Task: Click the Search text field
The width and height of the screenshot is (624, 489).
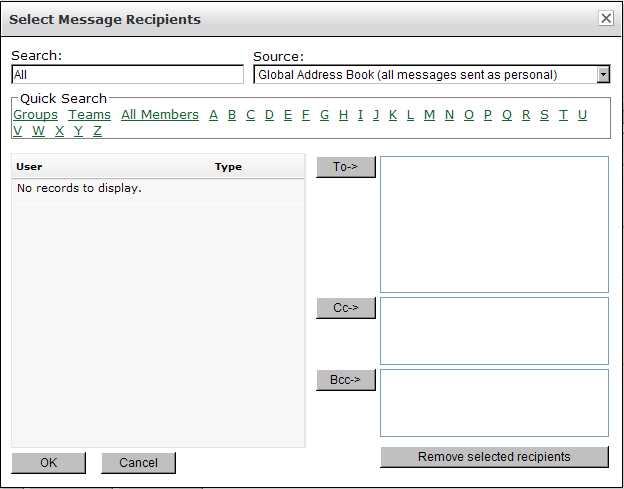Action: click(127, 75)
